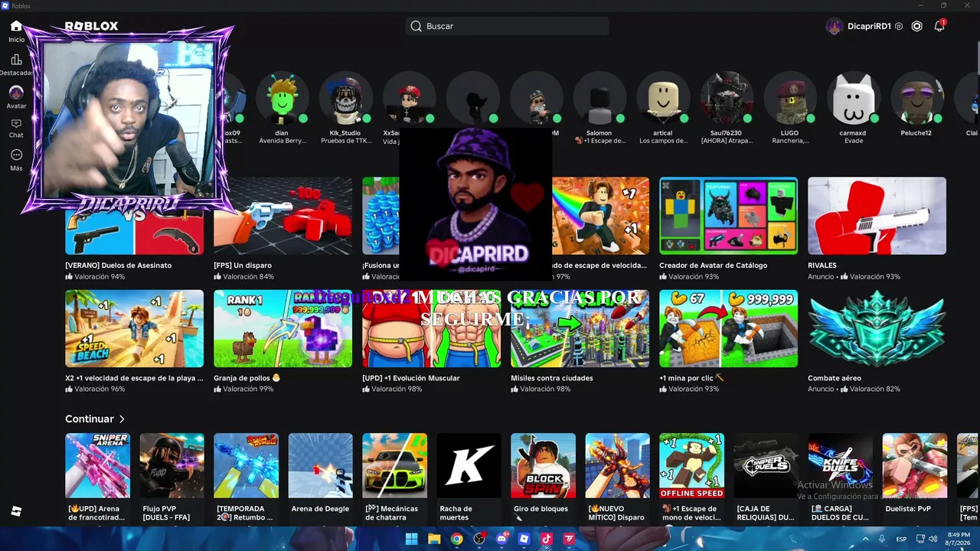Screen dimensions: 980x551
Task: Continue playing Sniper Duels relic box game
Action: click(766, 478)
